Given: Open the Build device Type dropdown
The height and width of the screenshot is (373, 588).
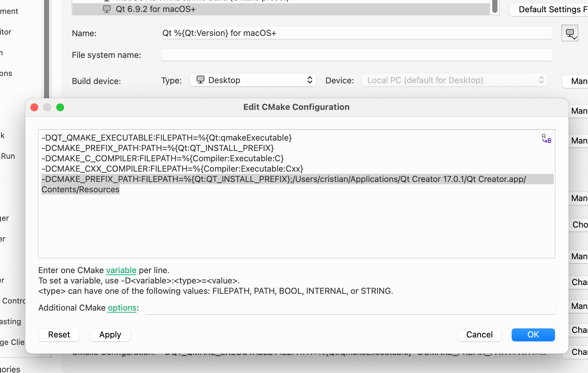Looking at the screenshot, I should point(253,80).
